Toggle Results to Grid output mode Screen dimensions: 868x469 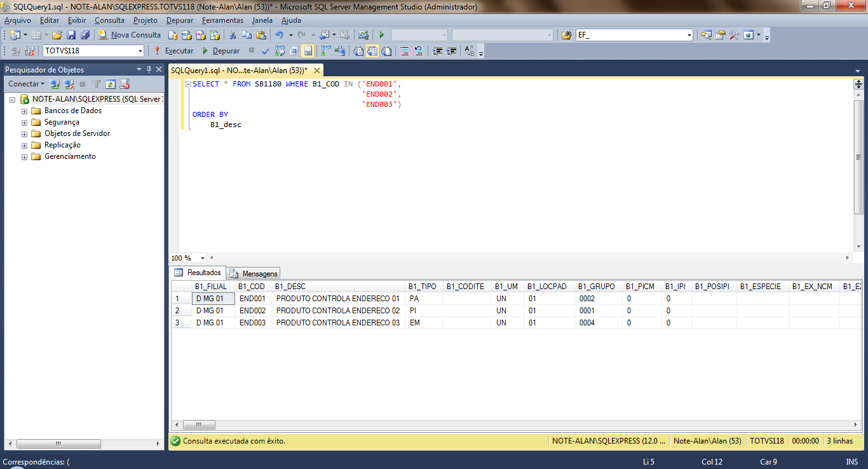pyautogui.click(x=372, y=51)
